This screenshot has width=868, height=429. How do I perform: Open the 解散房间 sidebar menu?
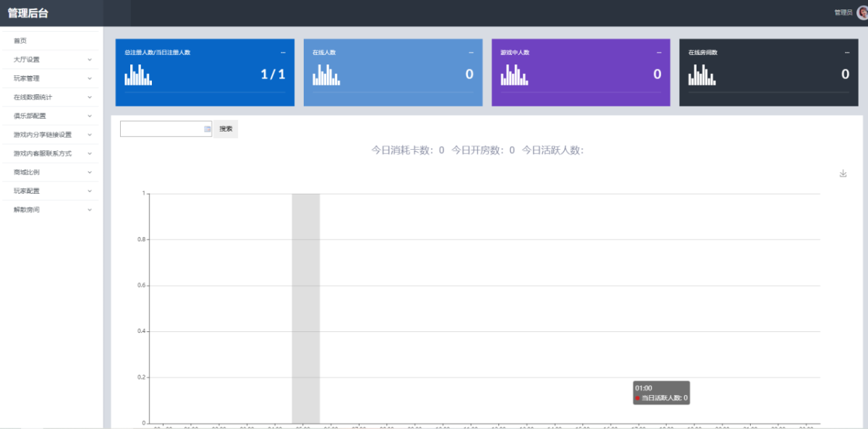pos(49,210)
